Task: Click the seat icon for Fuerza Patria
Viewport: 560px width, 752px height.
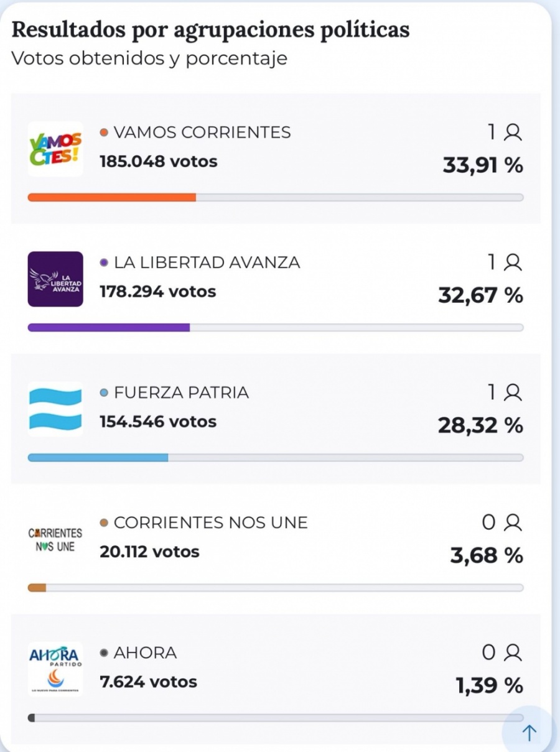Action: pyautogui.click(x=513, y=392)
